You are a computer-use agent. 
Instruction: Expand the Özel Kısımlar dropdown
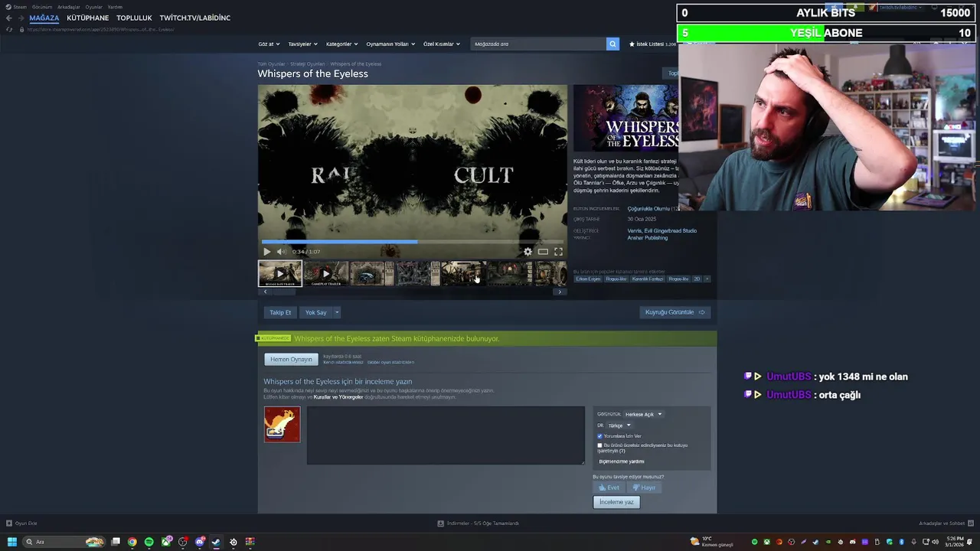(442, 44)
